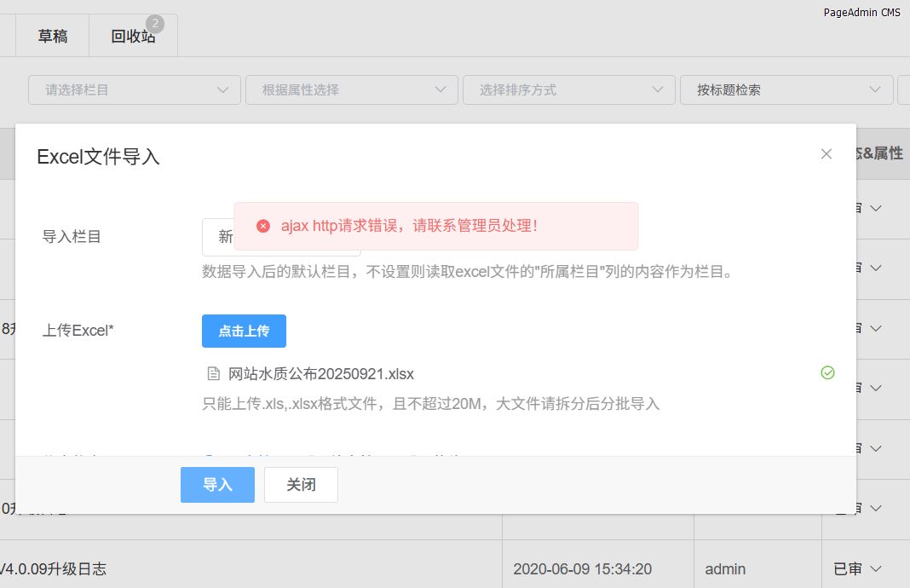Click the blue 导入 button
Image resolution: width=910 pixels, height=588 pixels.
click(x=217, y=485)
